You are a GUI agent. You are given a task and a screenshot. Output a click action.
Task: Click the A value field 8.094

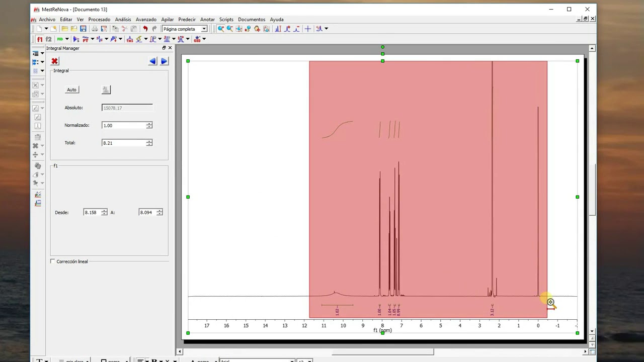pos(147,212)
